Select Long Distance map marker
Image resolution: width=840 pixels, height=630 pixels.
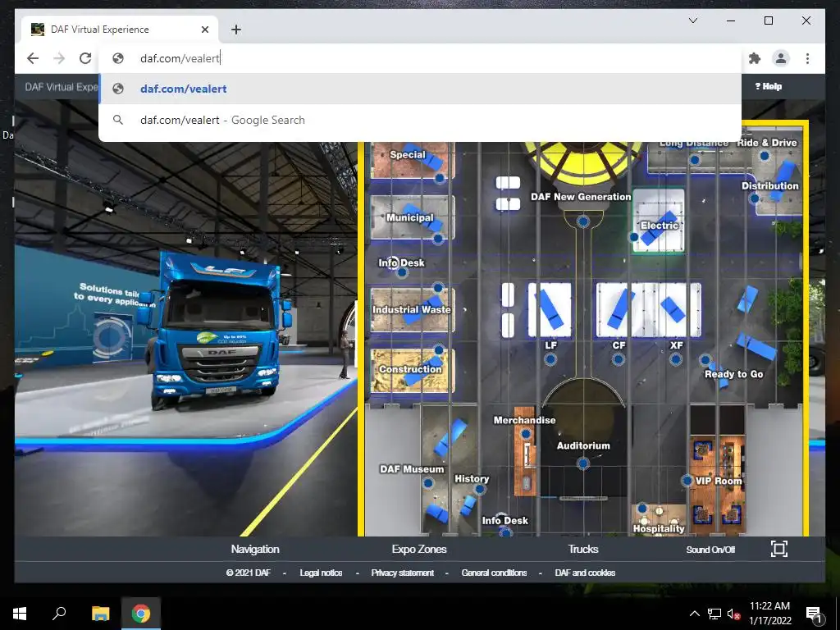pyautogui.click(x=695, y=160)
